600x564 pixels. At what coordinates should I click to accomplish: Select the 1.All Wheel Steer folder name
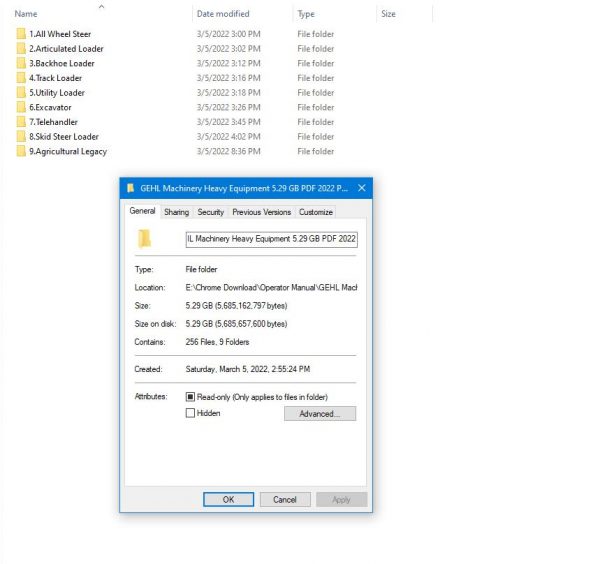60,34
